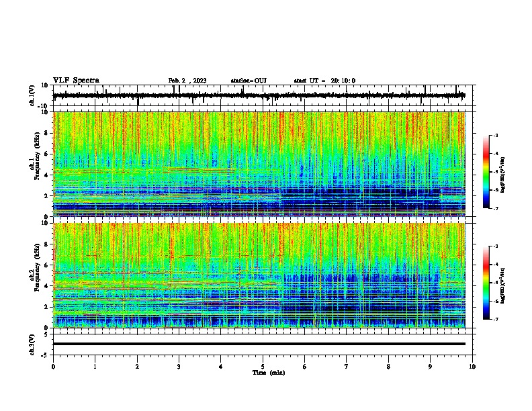The width and height of the screenshot is (532, 411).
Task: Click the ch.1(V) waveform trace panel
Action: pos(263,95)
